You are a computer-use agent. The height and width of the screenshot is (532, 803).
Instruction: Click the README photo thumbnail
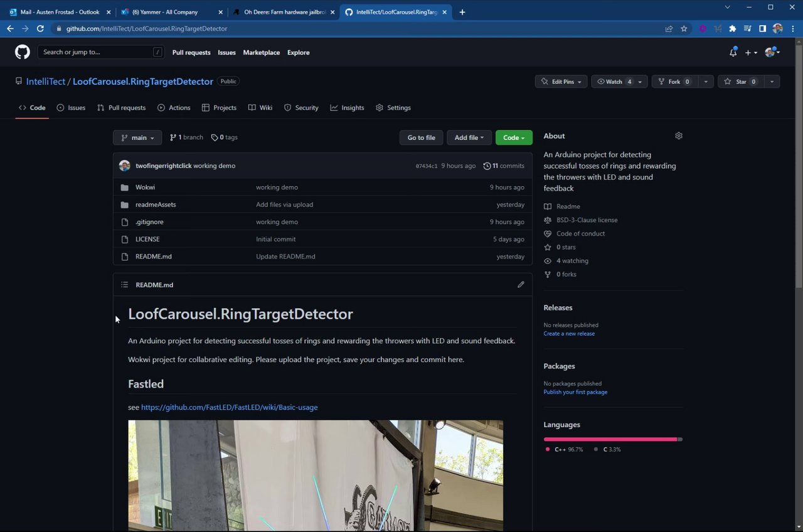[316, 476]
